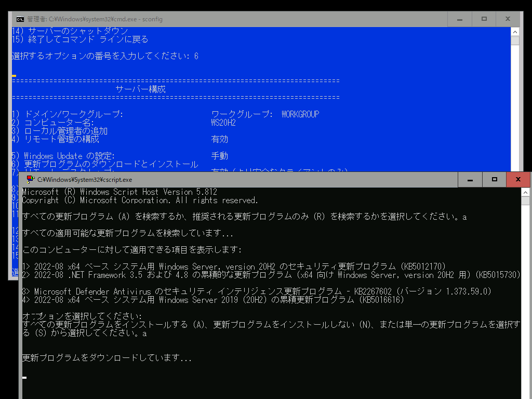532x399 pixels.
Task: Close the cscript.exe window
Action: (x=518, y=180)
